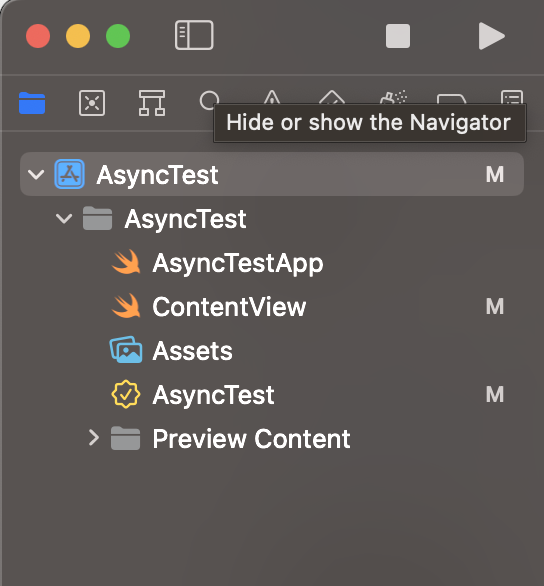Open the Report navigator list icon

[x=512, y=97]
